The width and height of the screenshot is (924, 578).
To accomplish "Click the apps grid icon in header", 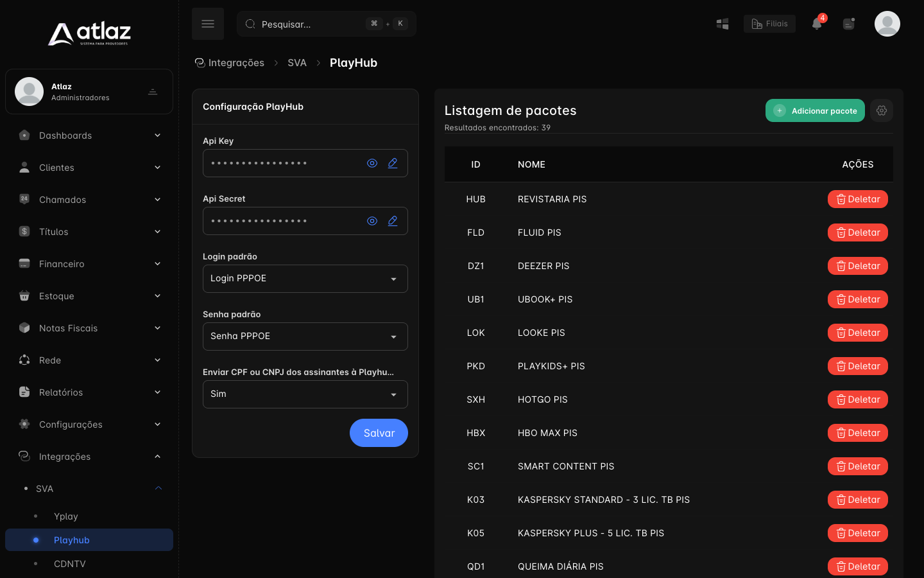I will tap(723, 24).
